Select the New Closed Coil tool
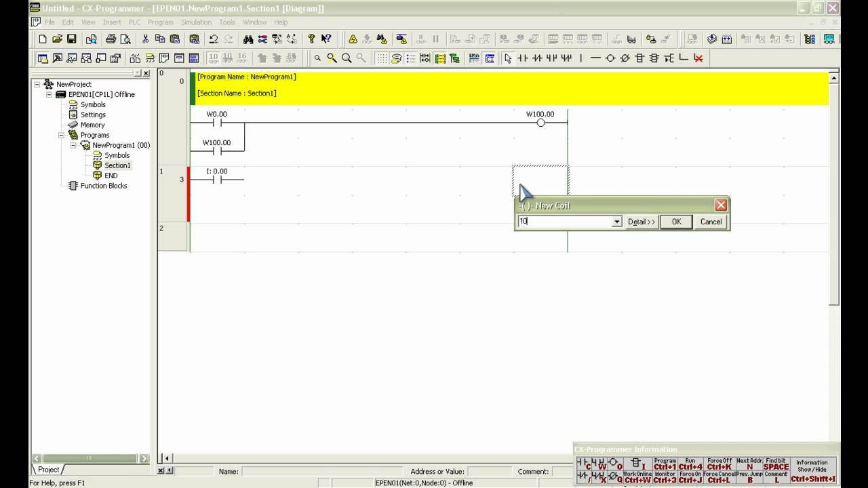 pyautogui.click(x=625, y=58)
